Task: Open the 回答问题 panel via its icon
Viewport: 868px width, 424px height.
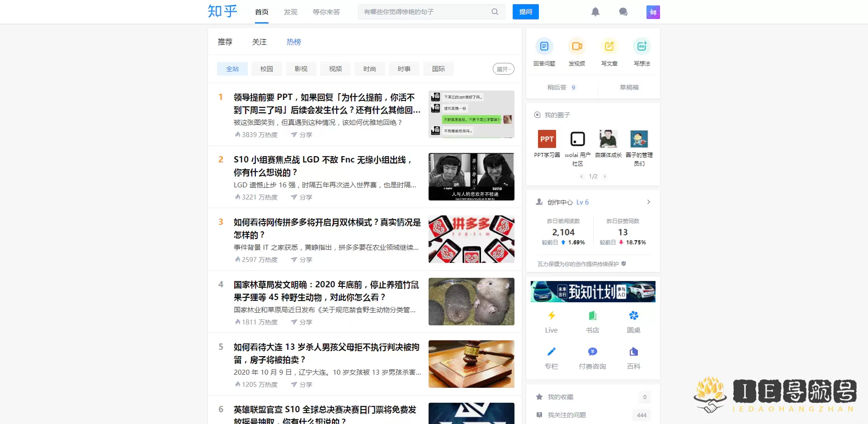Action: 544,46
